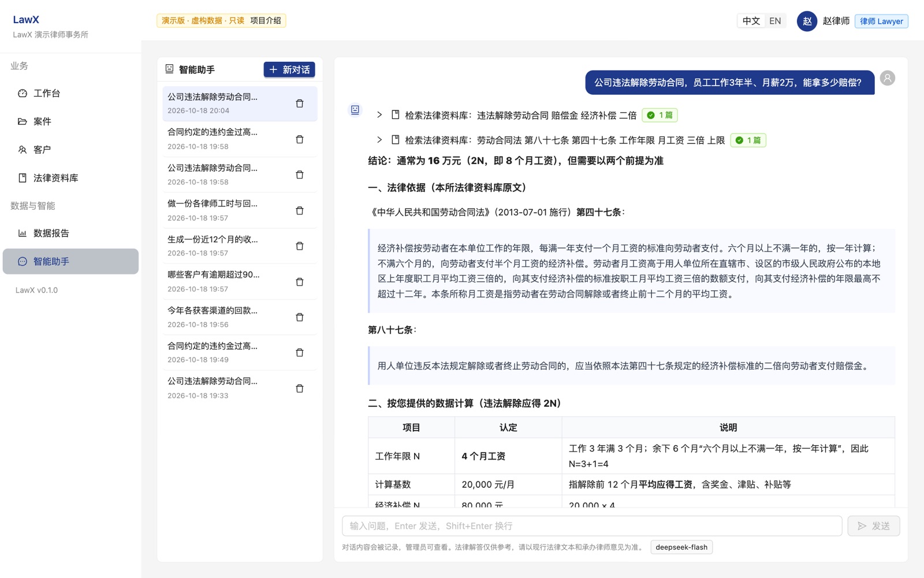The height and width of the screenshot is (578, 924).
Task: Delete the 2026-10-18 19:49 conversation
Action: 300,353
